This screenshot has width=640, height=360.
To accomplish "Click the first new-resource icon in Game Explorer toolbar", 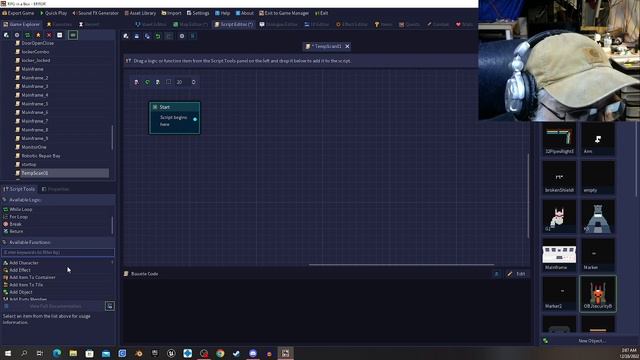I will [6, 36].
